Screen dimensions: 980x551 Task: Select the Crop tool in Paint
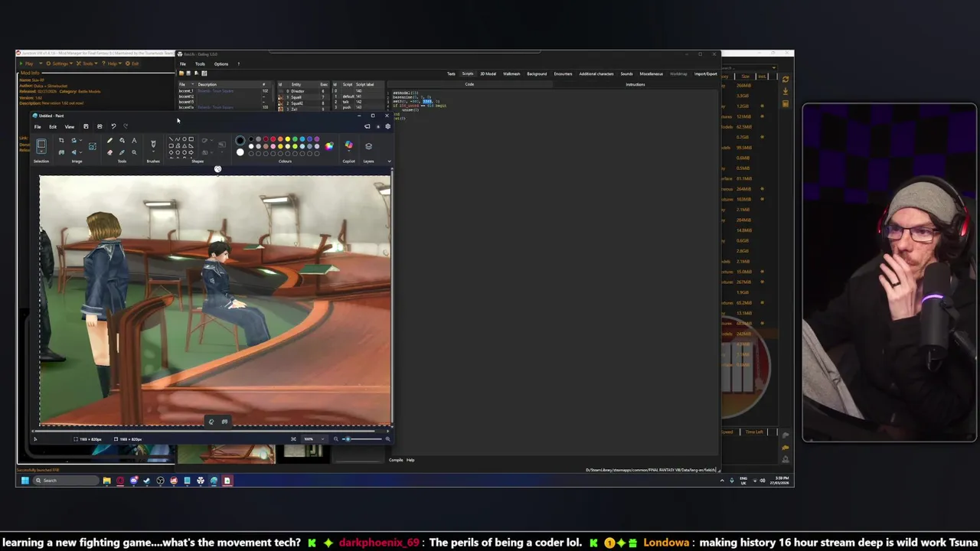coord(61,140)
